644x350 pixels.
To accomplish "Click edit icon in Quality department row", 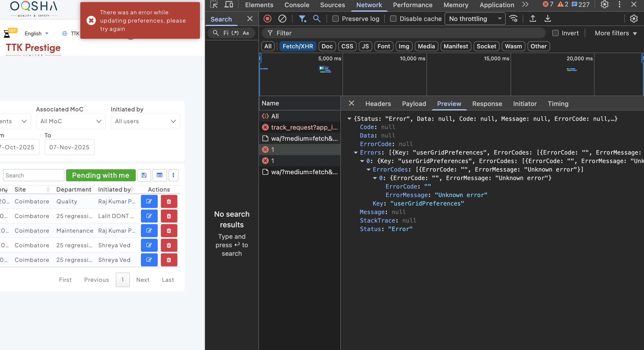I will [149, 202].
